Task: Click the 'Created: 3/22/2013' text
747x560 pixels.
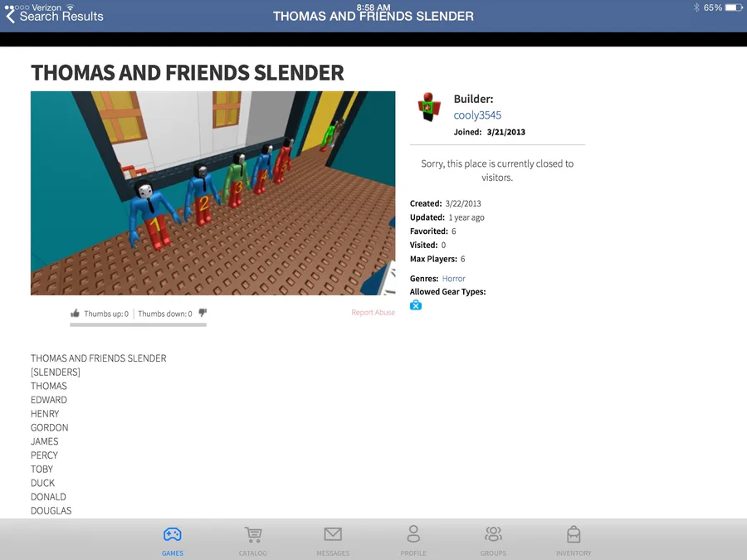Action: [x=446, y=203]
